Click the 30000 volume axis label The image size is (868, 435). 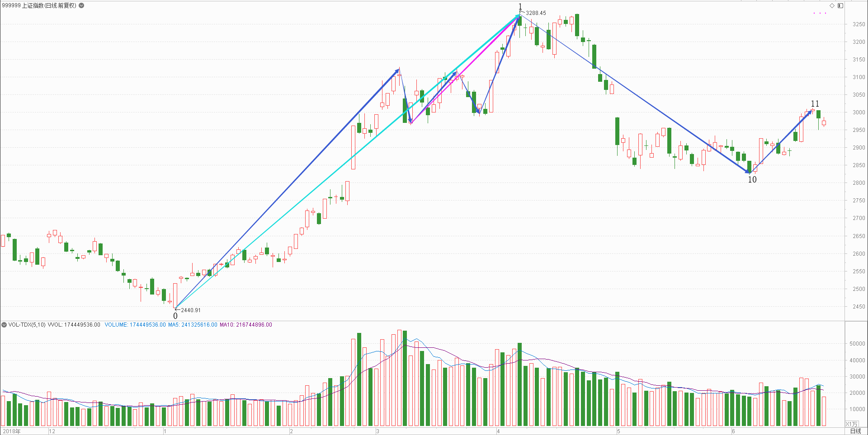click(x=857, y=377)
